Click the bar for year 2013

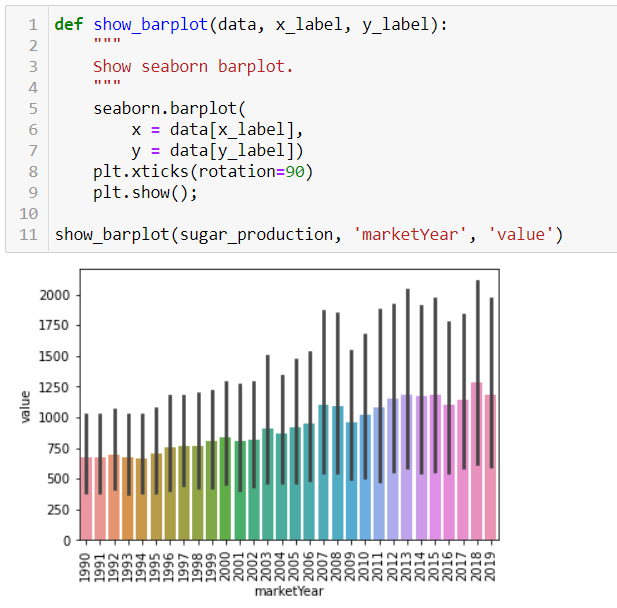[x=407, y=467]
